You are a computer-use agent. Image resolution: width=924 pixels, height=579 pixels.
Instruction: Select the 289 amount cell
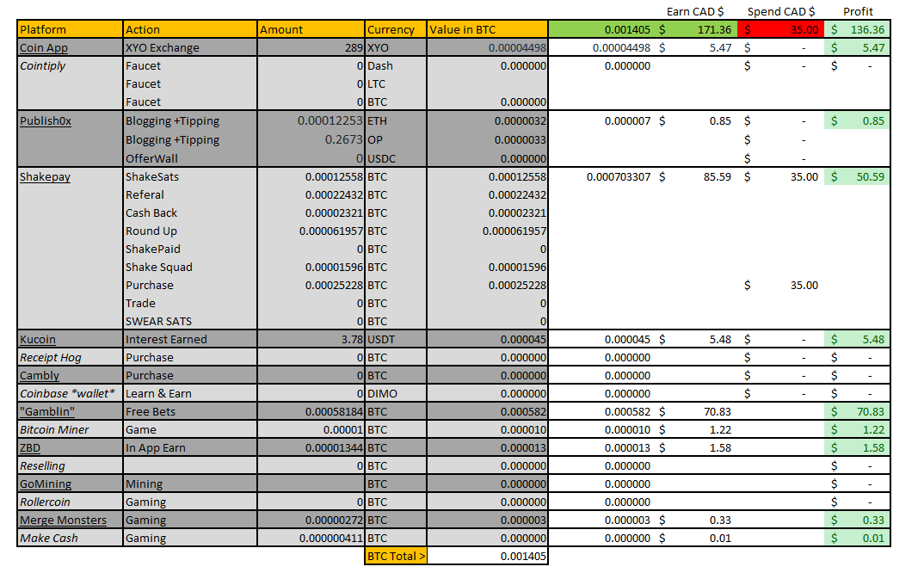(311, 47)
